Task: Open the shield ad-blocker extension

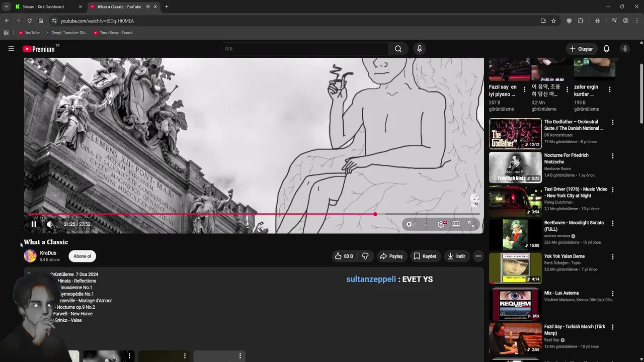Action: 569,21
